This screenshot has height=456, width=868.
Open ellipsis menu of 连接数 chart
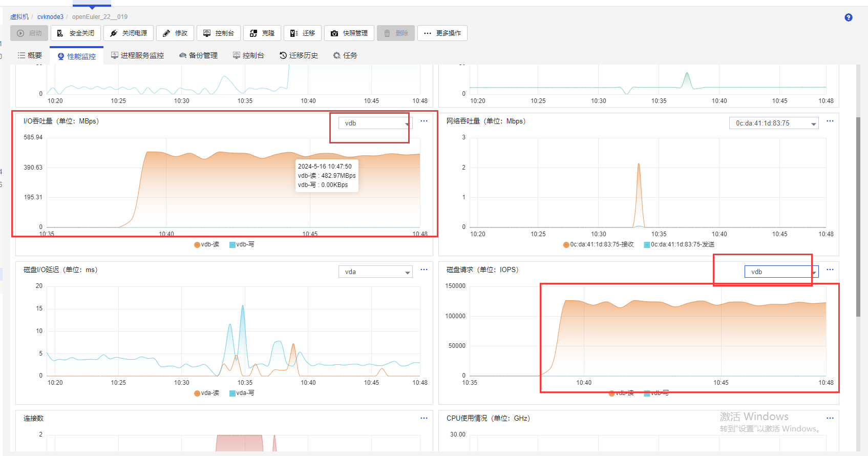click(x=424, y=418)
